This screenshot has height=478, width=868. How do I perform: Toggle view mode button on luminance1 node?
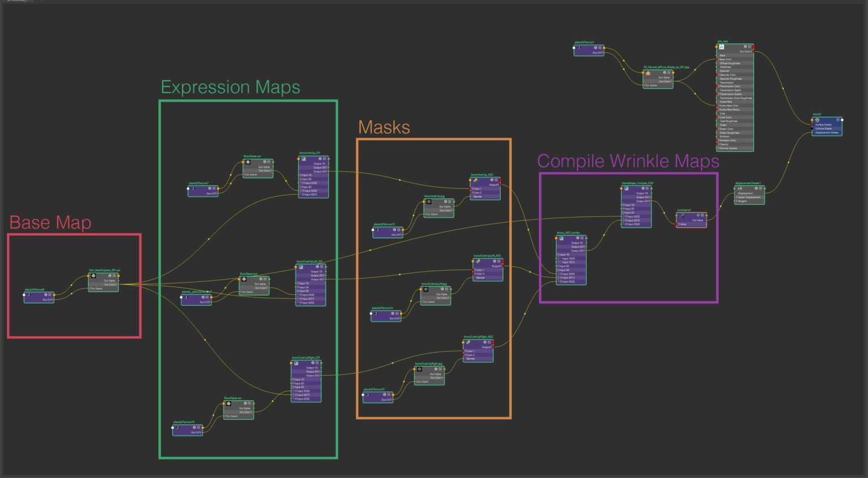[x=702, y=215]
